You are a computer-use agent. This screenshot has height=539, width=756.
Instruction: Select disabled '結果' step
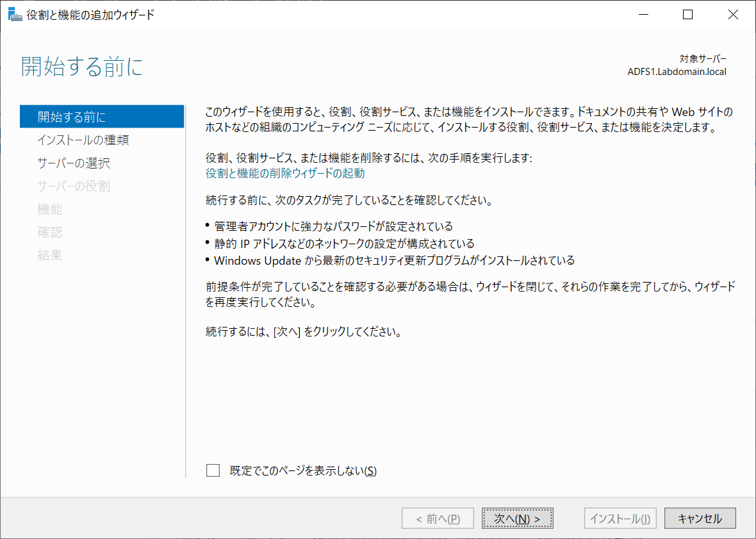(x=50, y=255)
